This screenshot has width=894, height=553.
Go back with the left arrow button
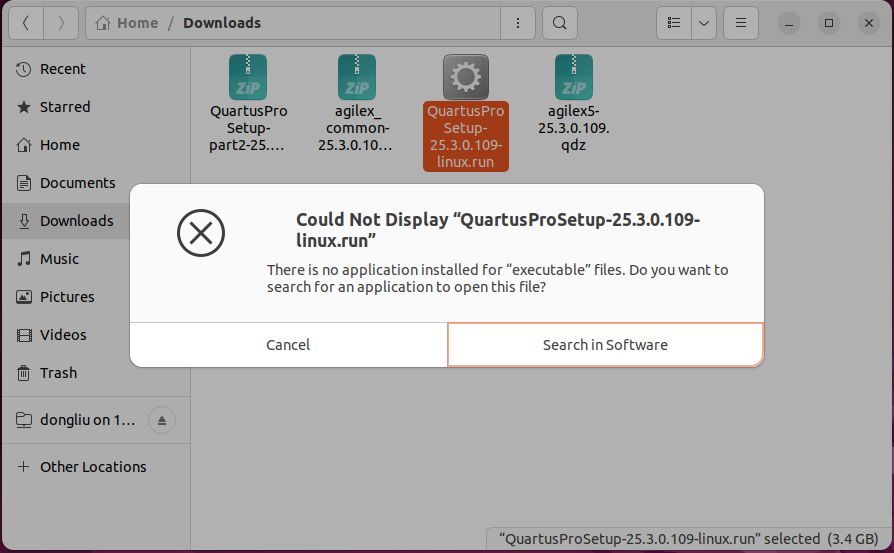[26, 23]
